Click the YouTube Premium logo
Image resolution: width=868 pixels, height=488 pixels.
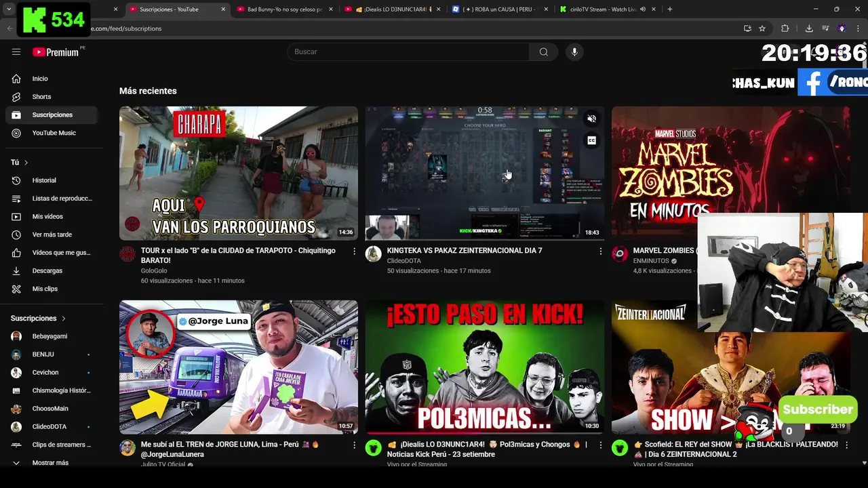(56, 52)
